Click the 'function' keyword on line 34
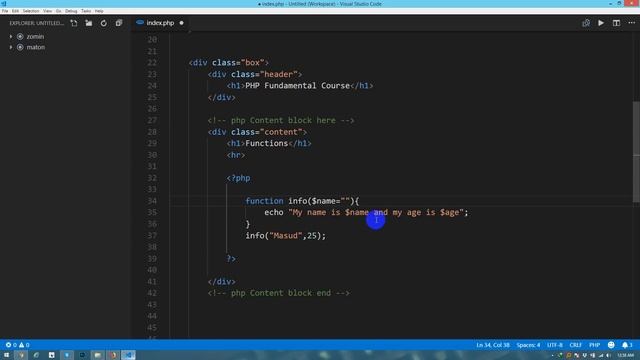Viewport: 640px width, 360px height. pyautogui.click(x=264, y=201)
